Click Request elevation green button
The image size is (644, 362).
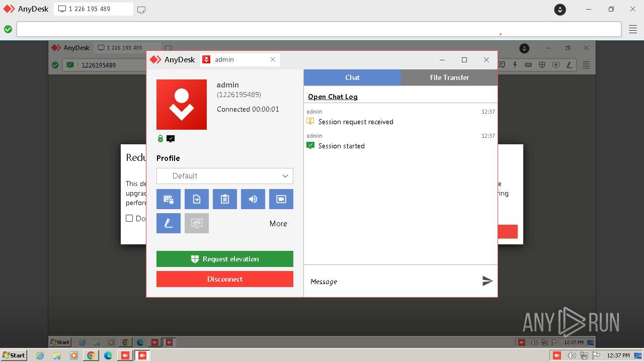225,259
